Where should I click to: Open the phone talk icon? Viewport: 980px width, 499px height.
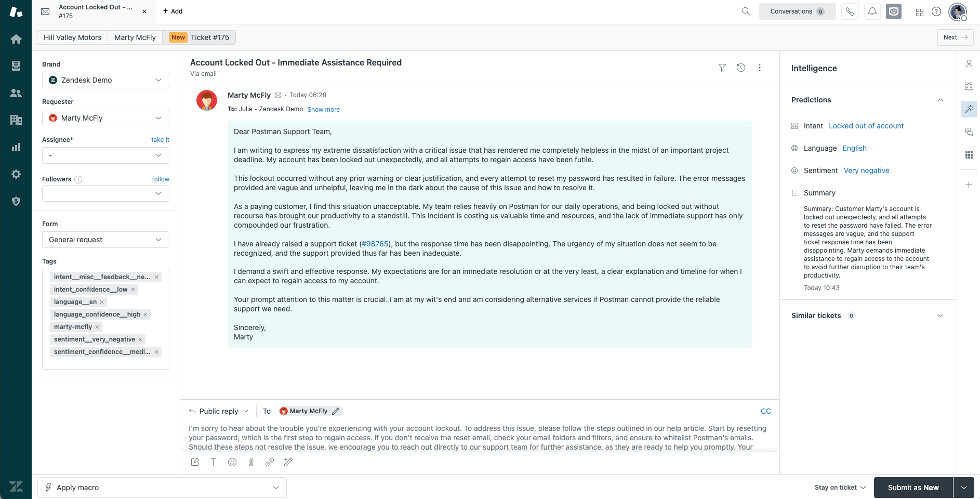(850, 11)
